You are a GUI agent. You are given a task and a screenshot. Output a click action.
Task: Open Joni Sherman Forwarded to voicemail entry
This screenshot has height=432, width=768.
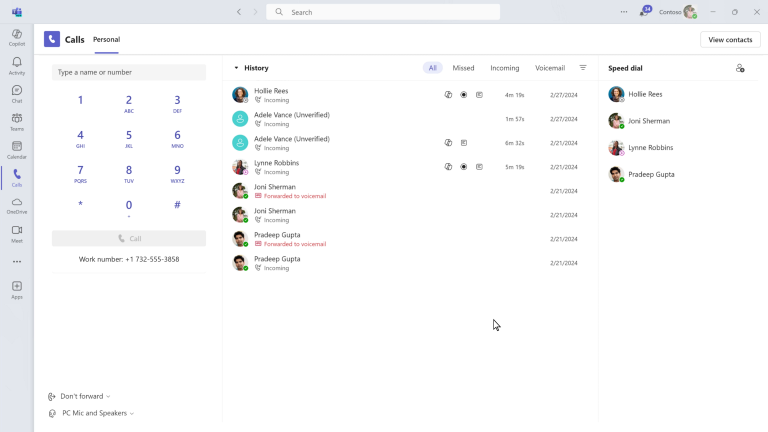pyautogui.click(x=409, y=191)
